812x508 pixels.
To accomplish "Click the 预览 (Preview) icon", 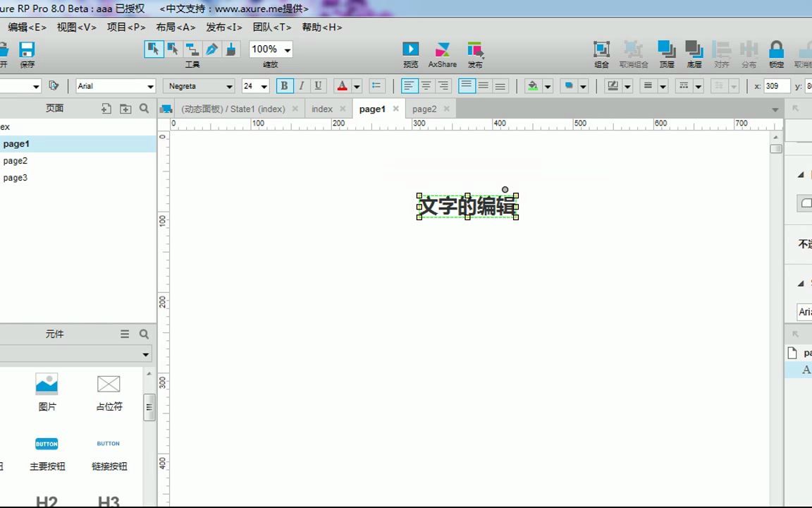I will pos(411,49).
